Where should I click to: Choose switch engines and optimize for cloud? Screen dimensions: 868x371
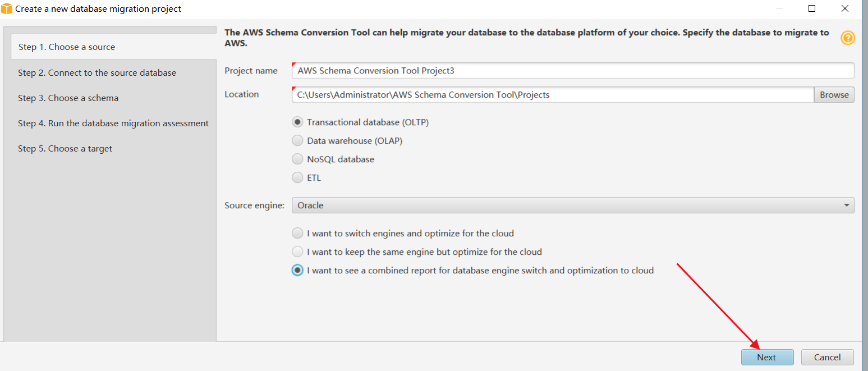pyautogui.click(x=297, y=233)
